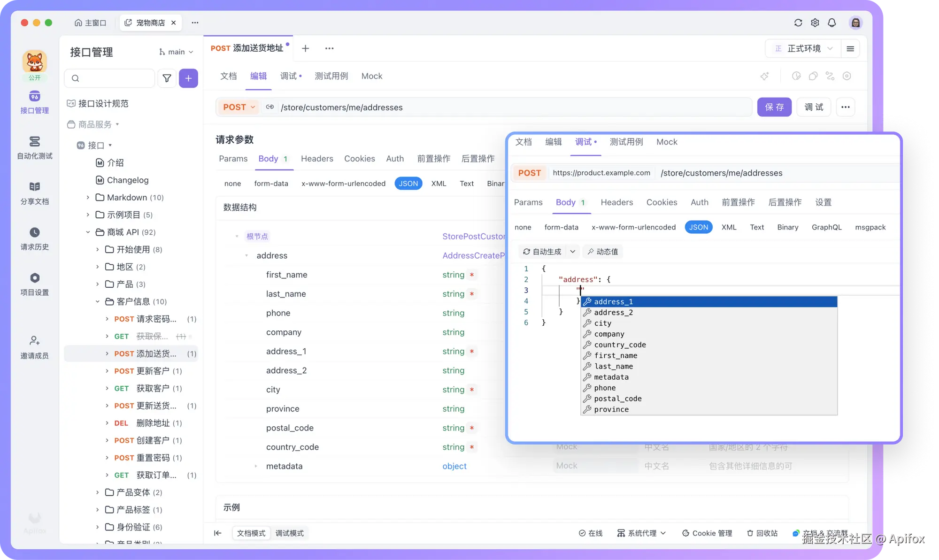Open Headers tab in request params
The image size is (939, 560).
click(x=317, y=159)
